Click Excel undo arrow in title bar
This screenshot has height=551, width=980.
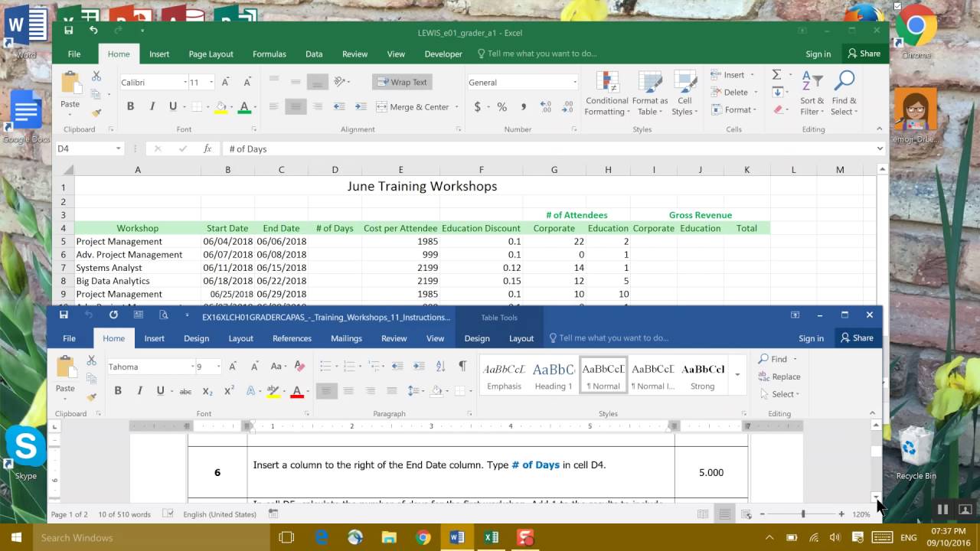(x=93, y=31)
